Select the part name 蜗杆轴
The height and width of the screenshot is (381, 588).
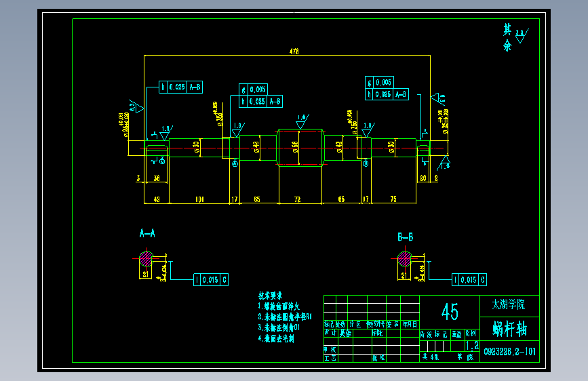pyautogui.click(x=509, y=329)
